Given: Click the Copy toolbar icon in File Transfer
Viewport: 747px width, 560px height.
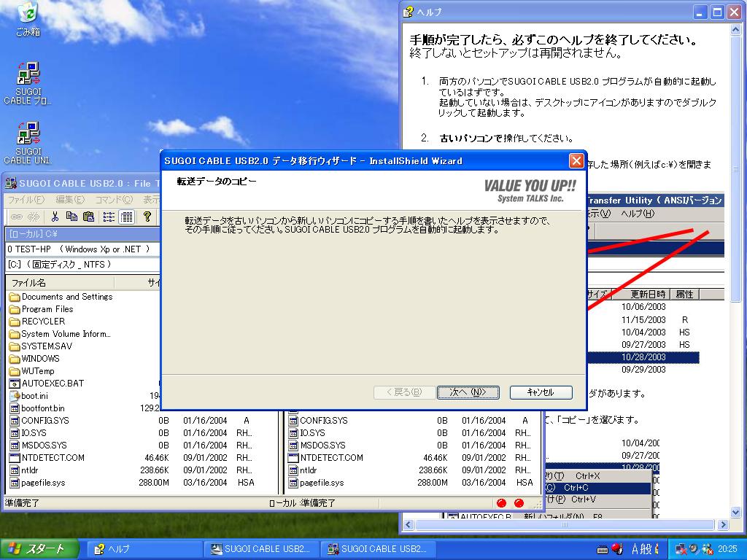Looking at the screenshot, I should point(71,217).
